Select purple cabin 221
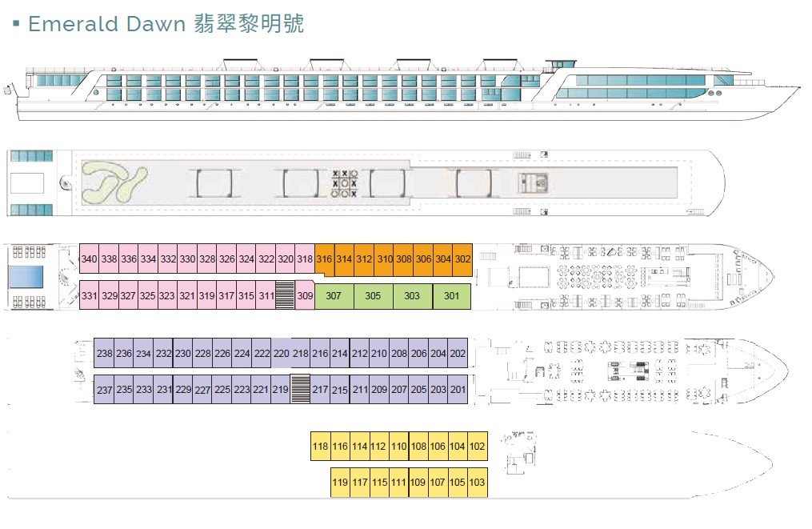 tap(261, 389)
